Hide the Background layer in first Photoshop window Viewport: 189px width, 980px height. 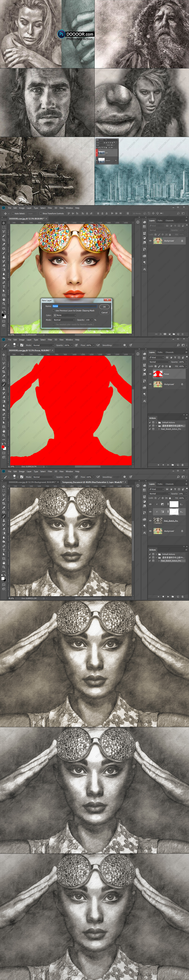[150, 241]
